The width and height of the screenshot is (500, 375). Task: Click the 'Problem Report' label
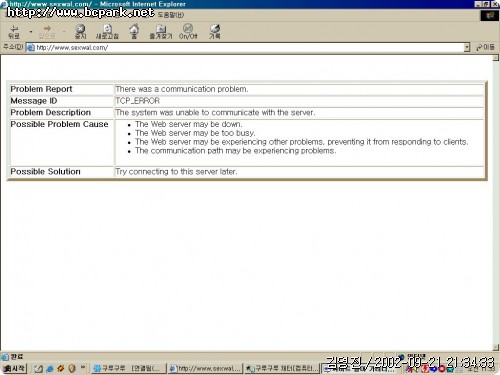click(x=41, y=89)
